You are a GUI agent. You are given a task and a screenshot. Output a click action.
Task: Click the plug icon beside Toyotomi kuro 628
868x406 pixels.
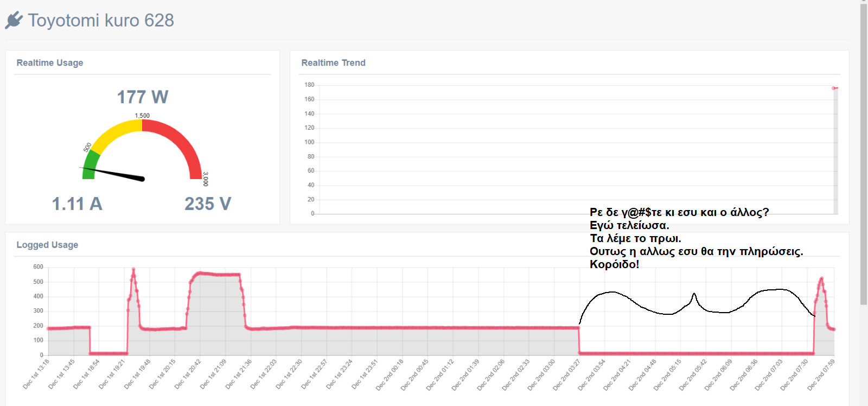tap(14, 20)
